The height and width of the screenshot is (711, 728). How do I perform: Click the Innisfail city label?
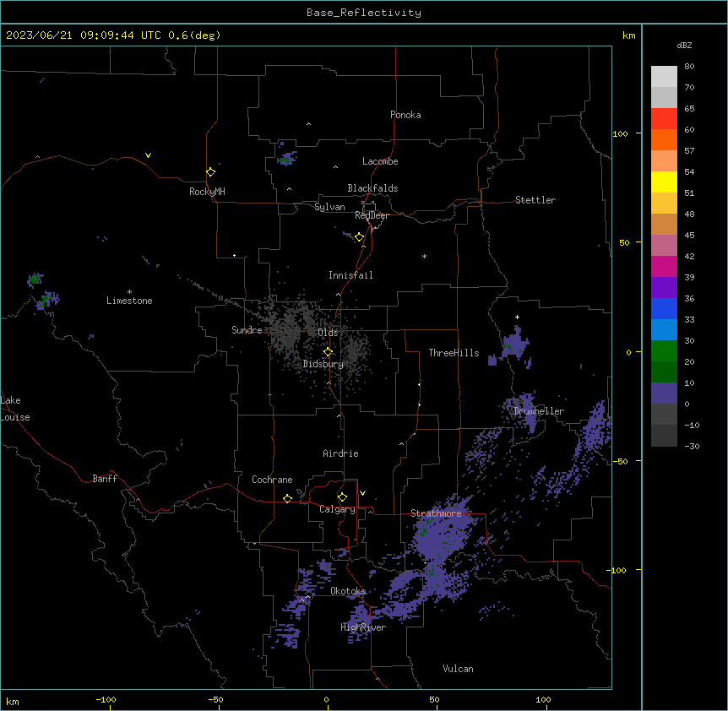pos(350,275)
